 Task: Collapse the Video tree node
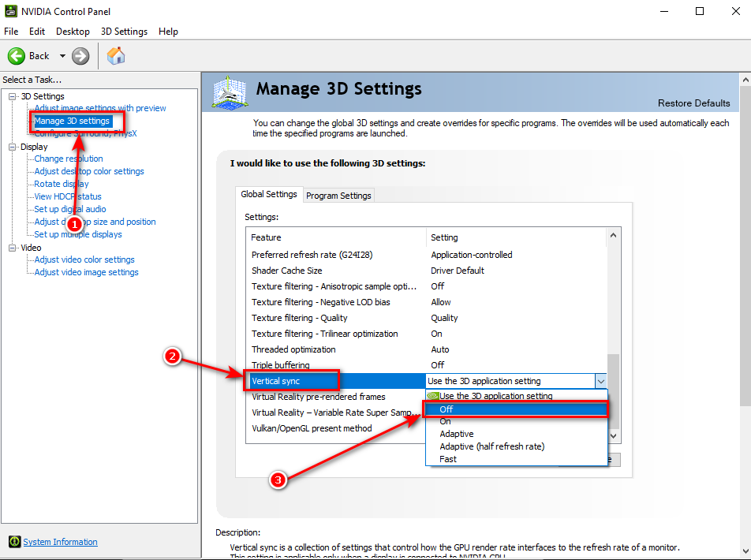pyautogui.click(x=13, y=248)
